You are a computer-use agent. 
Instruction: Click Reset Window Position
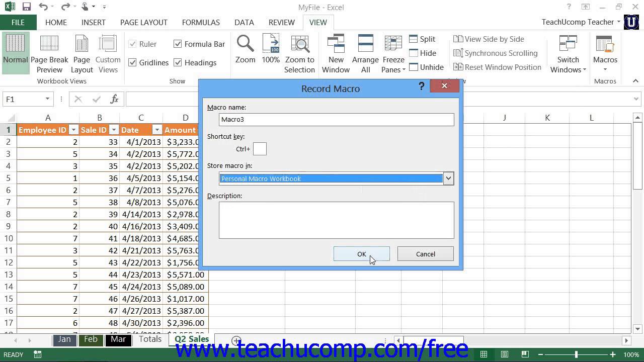[x=497, y=67]
